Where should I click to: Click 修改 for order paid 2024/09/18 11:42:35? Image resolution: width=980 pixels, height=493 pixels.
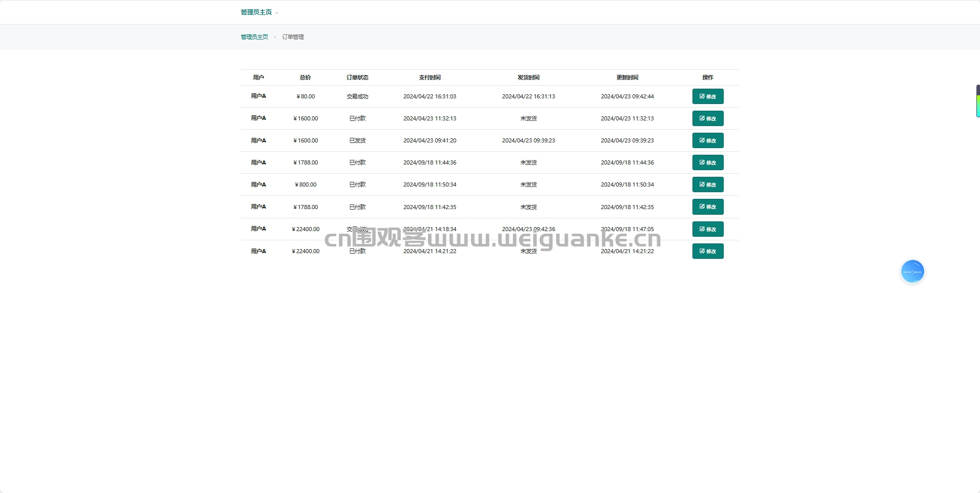pyautogui.click(x=708, y=207)
